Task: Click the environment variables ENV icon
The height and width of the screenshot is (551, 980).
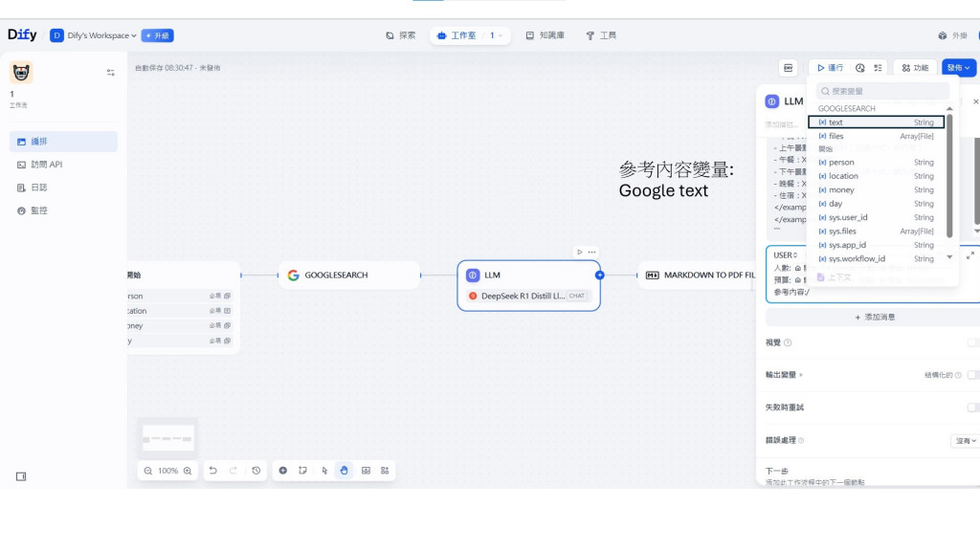Action: [789, 68]
